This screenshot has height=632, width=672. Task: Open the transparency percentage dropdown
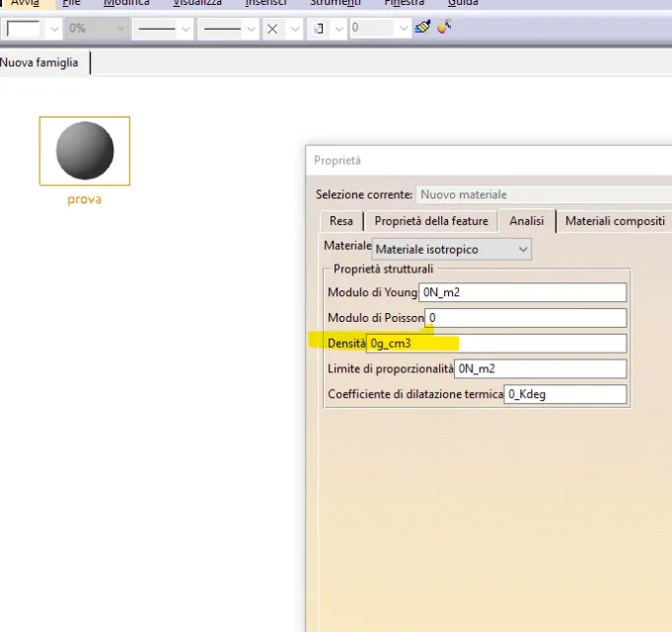[120, 29]
